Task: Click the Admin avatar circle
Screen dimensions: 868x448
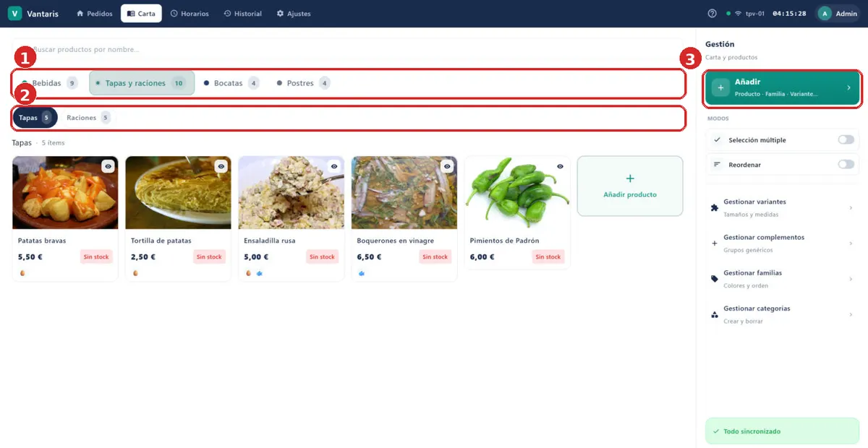Action: [x=825, y=14]
